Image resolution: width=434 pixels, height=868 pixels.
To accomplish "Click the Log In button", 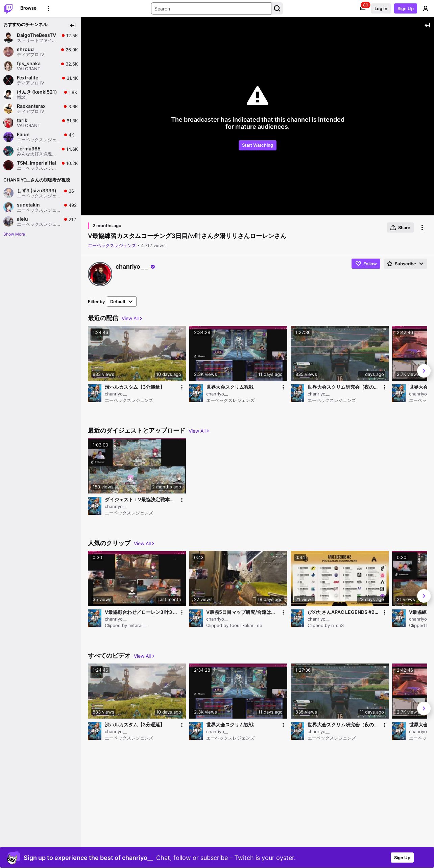I will coord(381,8).
